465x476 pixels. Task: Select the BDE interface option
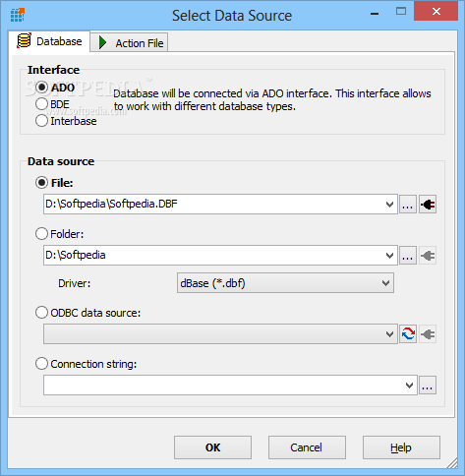pyautogui.click(x=52, y=104)
